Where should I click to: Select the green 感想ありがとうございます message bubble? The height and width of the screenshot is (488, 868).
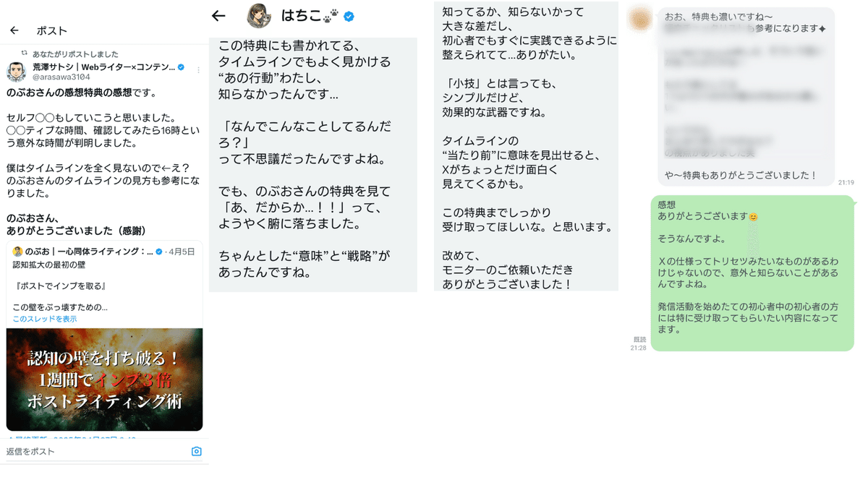click(752, 273)
